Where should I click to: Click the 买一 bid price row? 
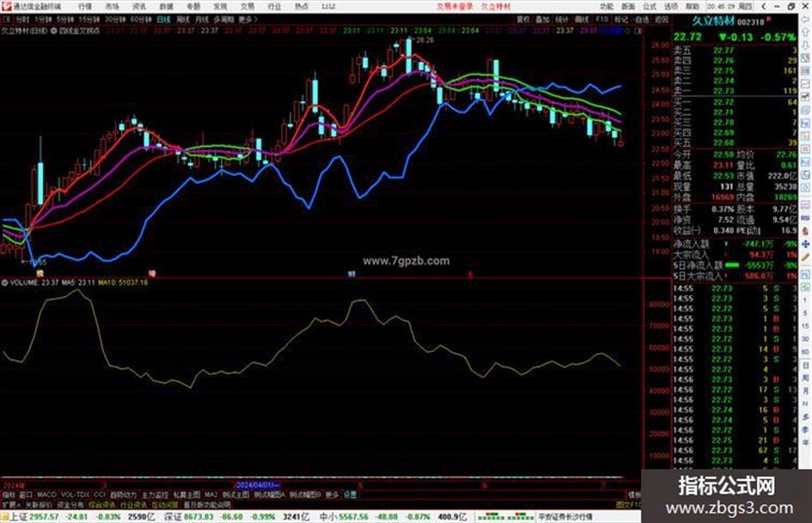pyautogui.click(x=735, y=102)
